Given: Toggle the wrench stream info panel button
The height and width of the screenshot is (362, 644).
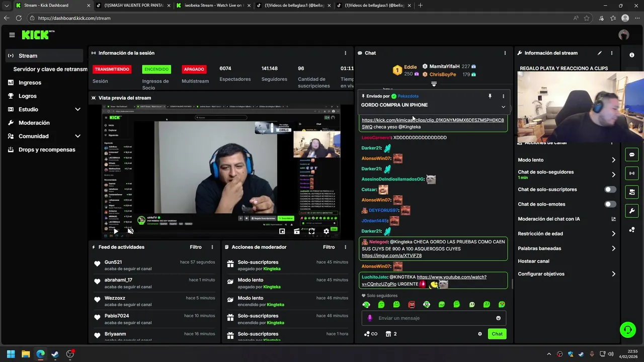Looking at the screenshot, I should tap(632, 210).
